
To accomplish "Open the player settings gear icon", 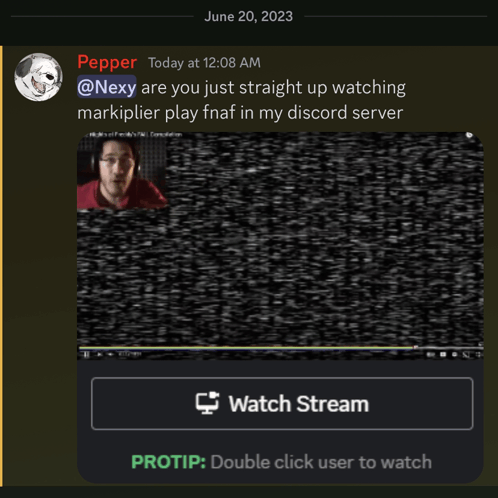I will [x=454, y=354].
